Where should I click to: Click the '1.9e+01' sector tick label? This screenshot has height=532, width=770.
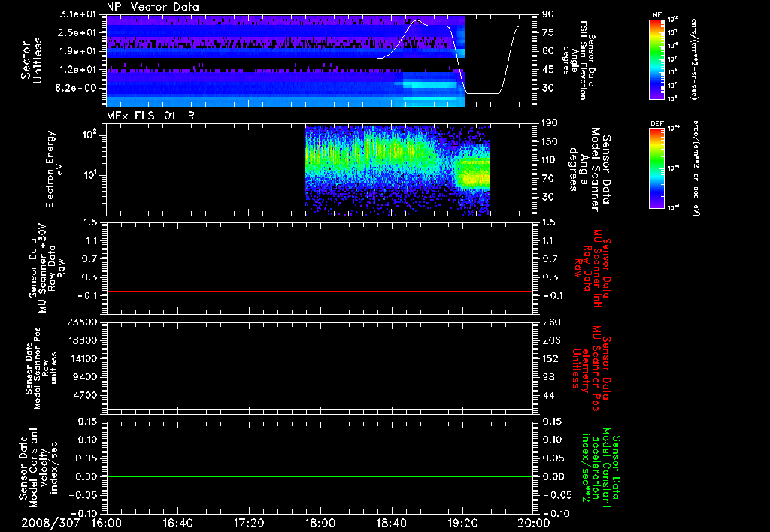click(78, 51)
